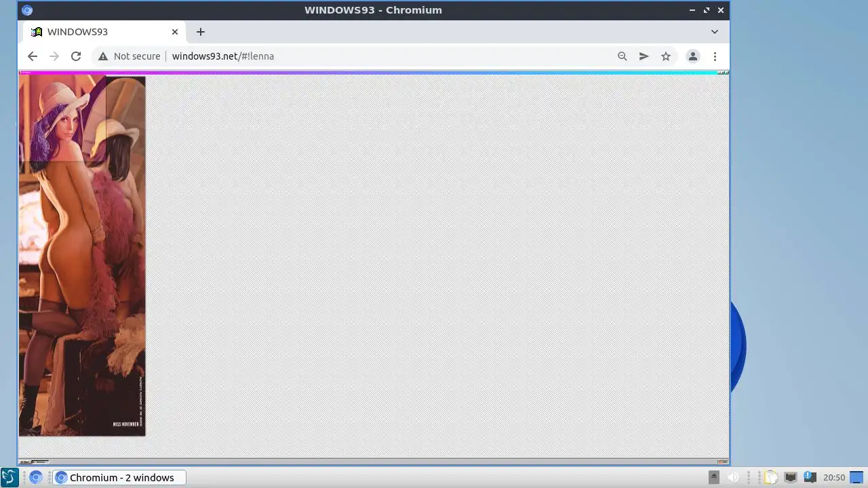Image resolution: width=868 pixels, height=488 pixels.
Task: Open the Chromium three-dot menu
Action: 715,56
